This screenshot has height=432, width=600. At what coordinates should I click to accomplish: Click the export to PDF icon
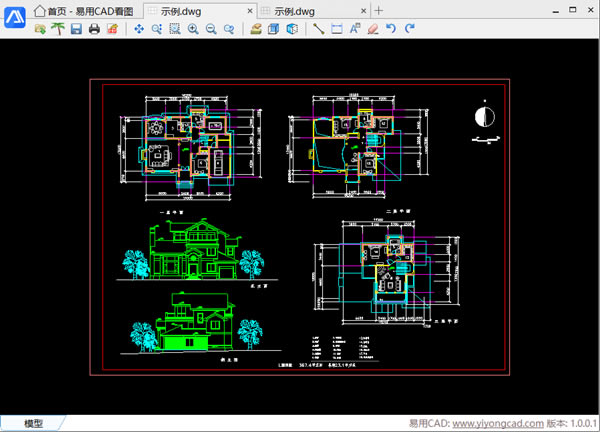(112, 29)
